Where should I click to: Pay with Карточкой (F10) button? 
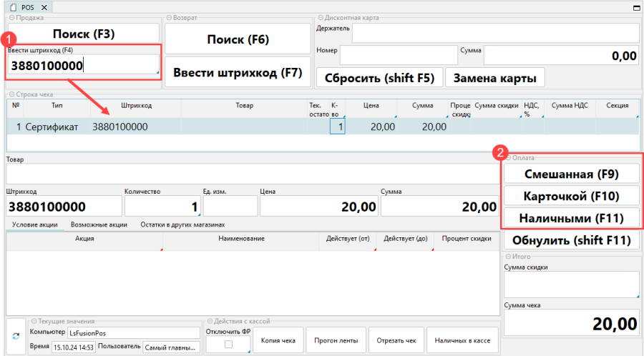tap(571, 196)
